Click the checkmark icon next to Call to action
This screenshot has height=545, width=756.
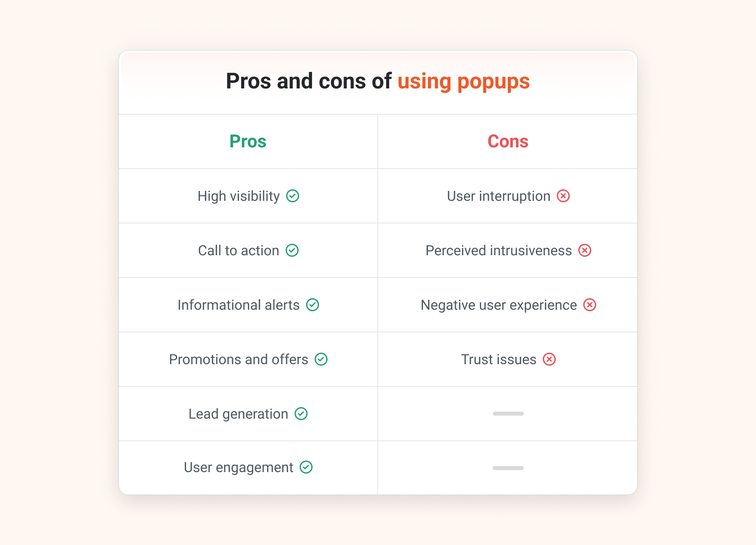click(x=292, y=251)
